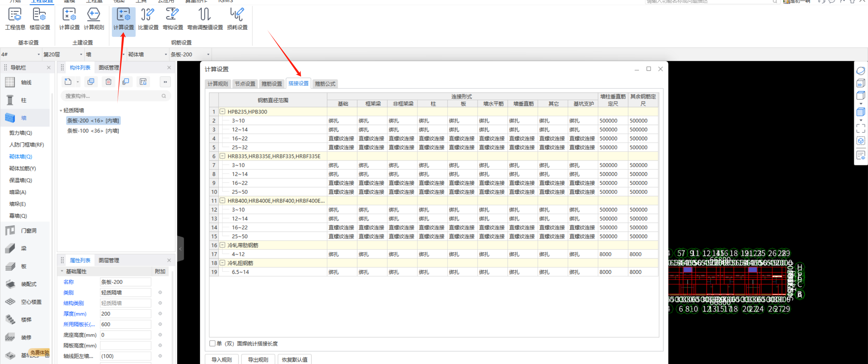Open 弯钩设置 icon
The width and height of the screenshot is (868, 364).
click(173, 19)
